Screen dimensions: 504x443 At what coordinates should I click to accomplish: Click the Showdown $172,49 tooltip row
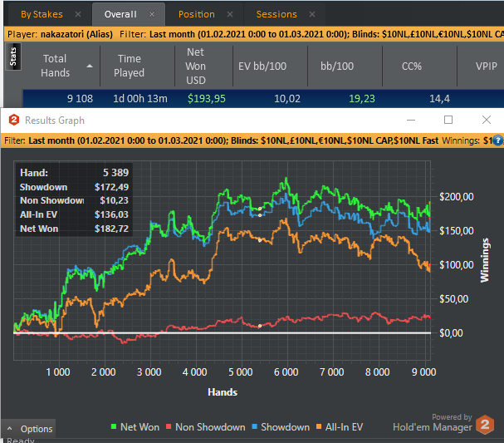tap(74, 187)
